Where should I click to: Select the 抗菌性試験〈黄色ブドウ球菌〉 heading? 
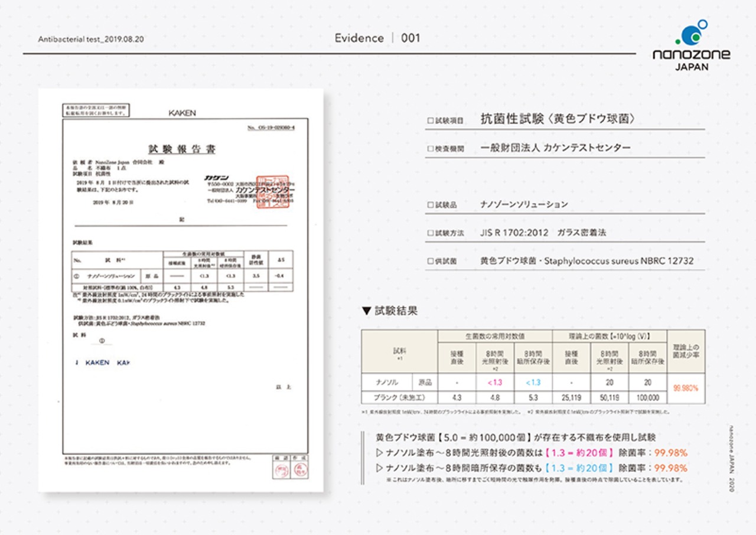pyautogui.click(x=558, y=119)
